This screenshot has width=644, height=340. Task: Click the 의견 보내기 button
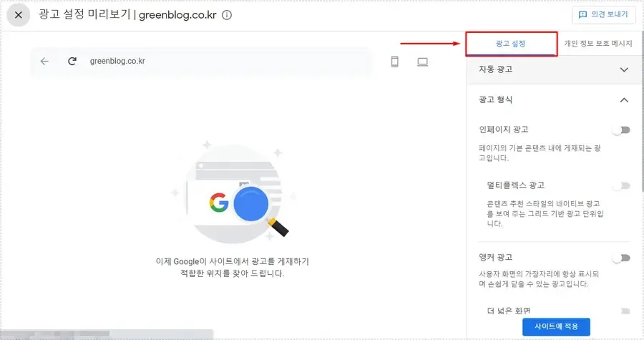coord(604,15)
